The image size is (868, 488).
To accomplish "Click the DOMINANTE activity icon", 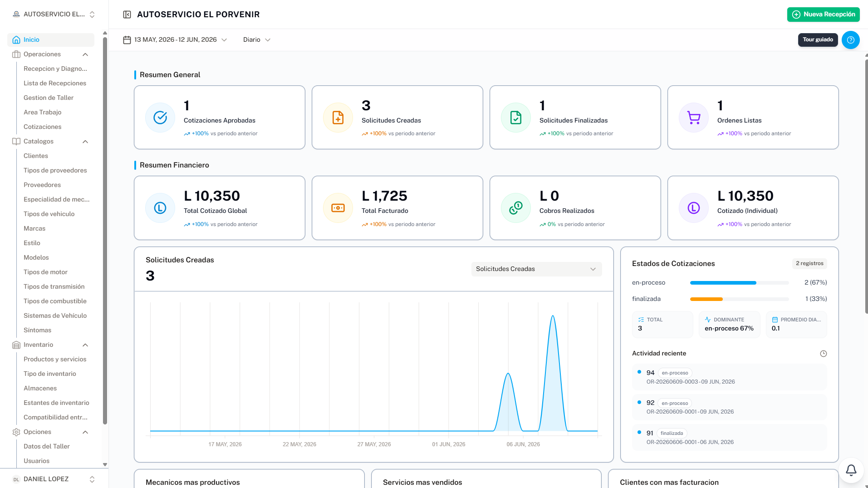I will tap(708, 320).
